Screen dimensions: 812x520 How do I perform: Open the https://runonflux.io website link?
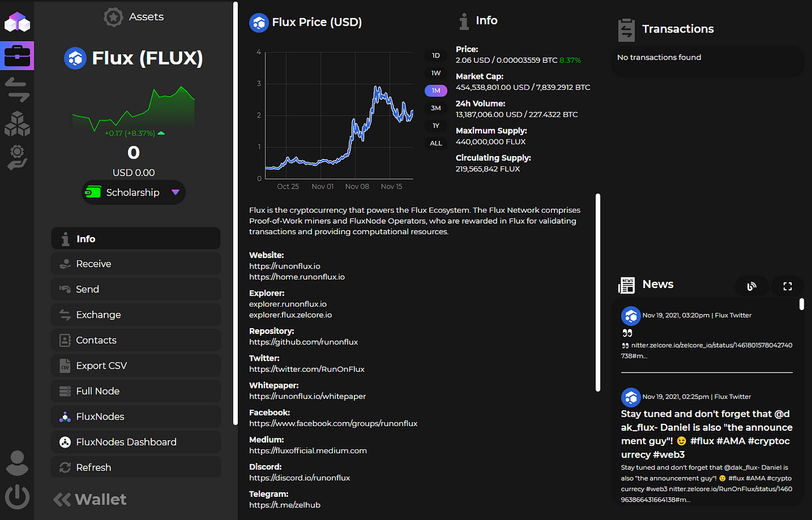[285, 266]
